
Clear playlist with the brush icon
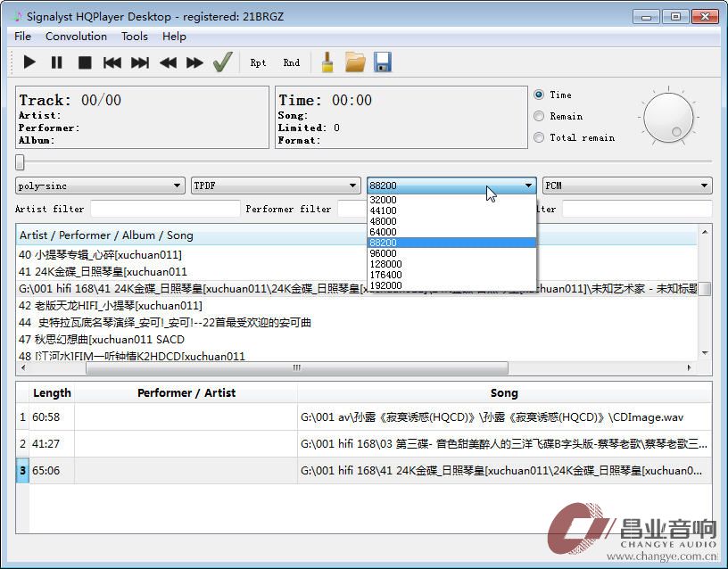(x=327, y=62)
